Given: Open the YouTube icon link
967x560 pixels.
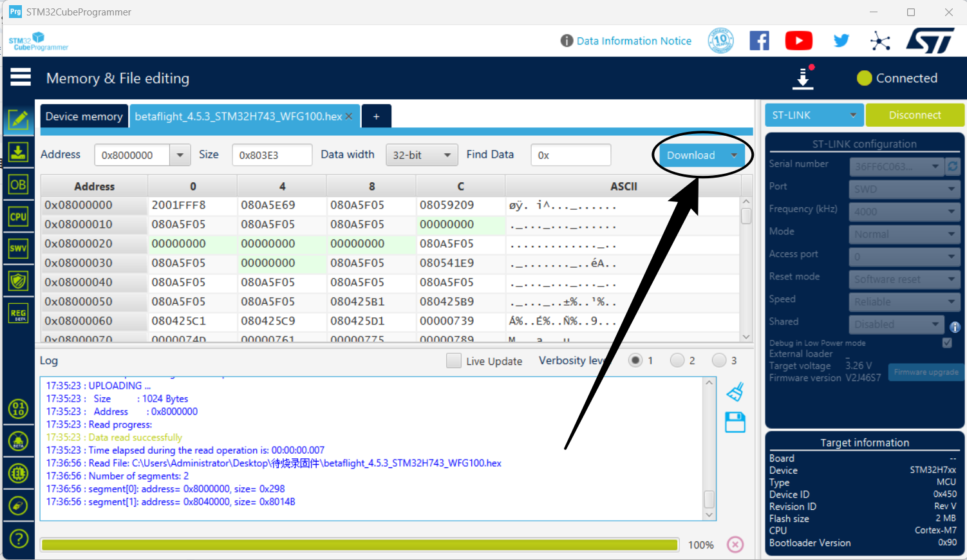Looking at the screenshot, I should click(x=798, y=41).
